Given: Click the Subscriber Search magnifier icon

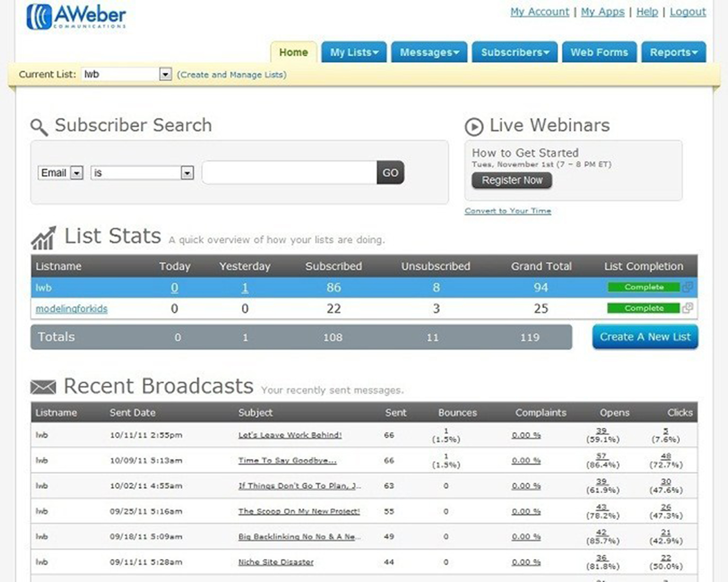Looking at the screenshot, I should coord(39,127).
